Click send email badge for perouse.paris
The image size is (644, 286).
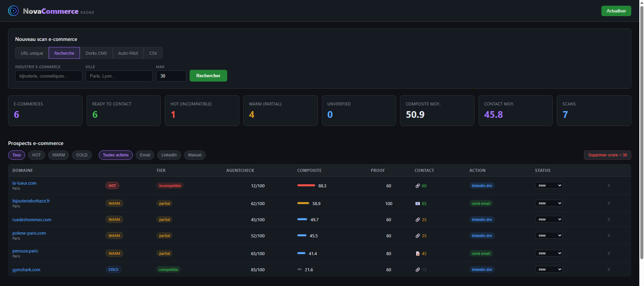tap(481, 253)
